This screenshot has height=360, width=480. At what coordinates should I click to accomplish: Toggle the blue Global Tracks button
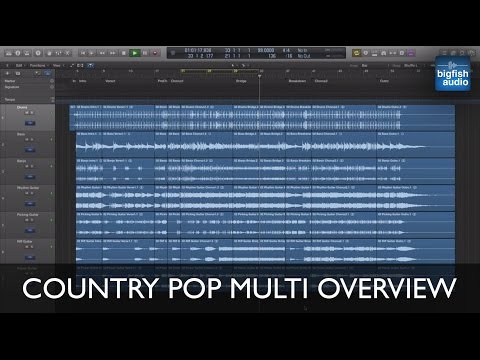tap(48, 73)
